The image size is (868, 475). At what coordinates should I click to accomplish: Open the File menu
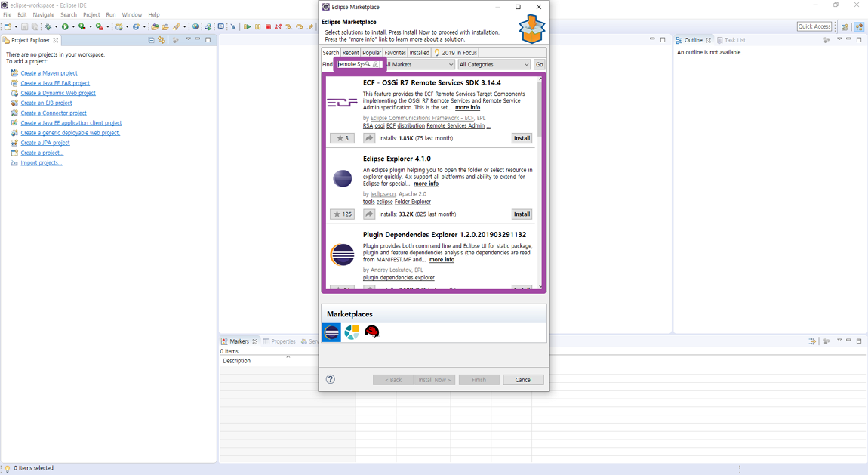[x=8, y=14]
